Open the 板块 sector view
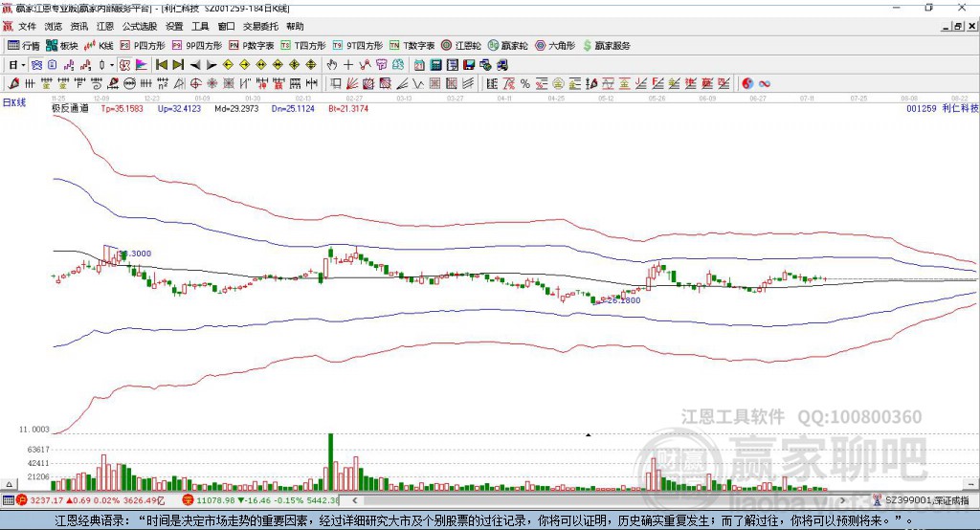The image size is (980, 530). click(62, 46)
